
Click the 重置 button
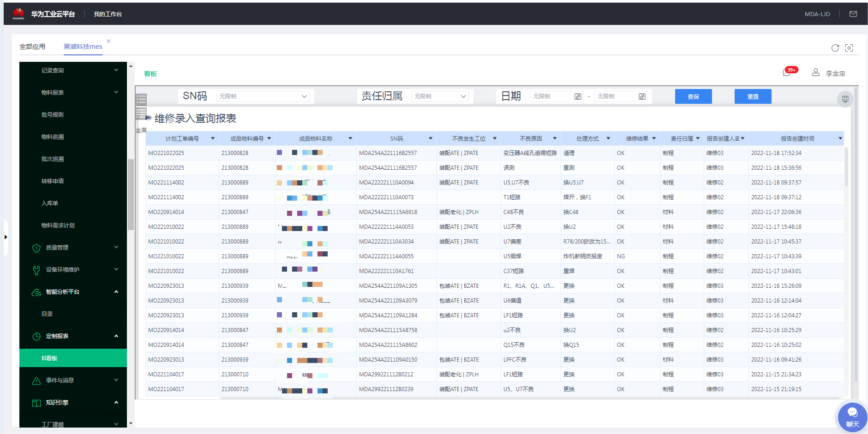pos(753,96)
